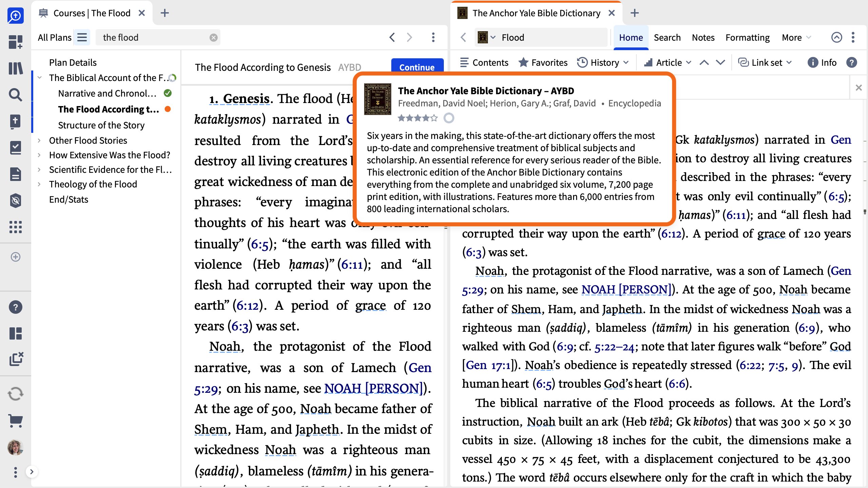Follow the NOAH [PERSON] link in dictionary panel

tap(627, 289)
